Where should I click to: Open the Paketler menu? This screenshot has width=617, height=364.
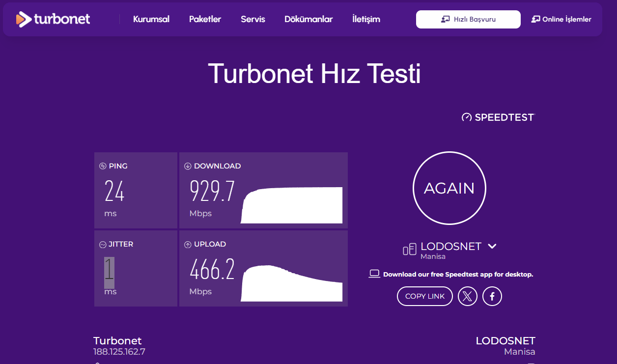(205, 19)
